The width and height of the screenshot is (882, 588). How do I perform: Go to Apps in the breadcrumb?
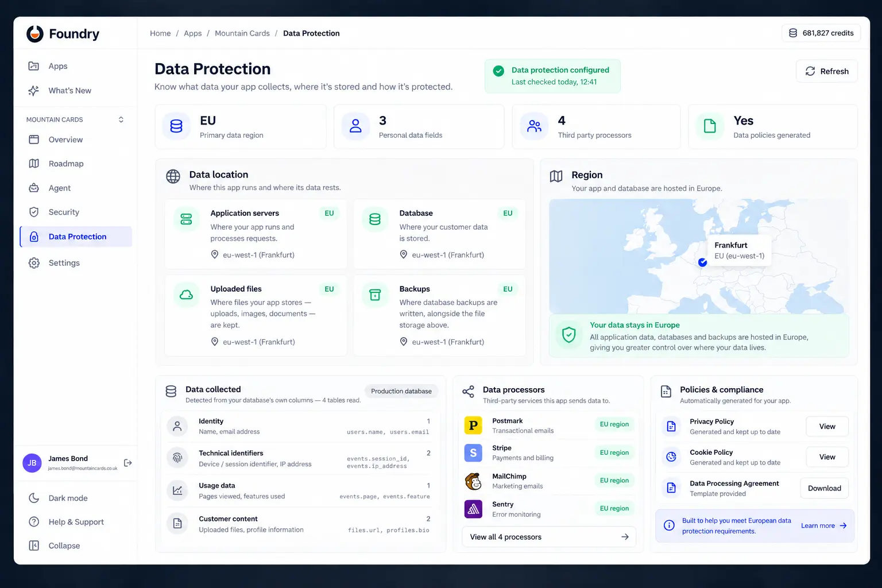[192, 33]
